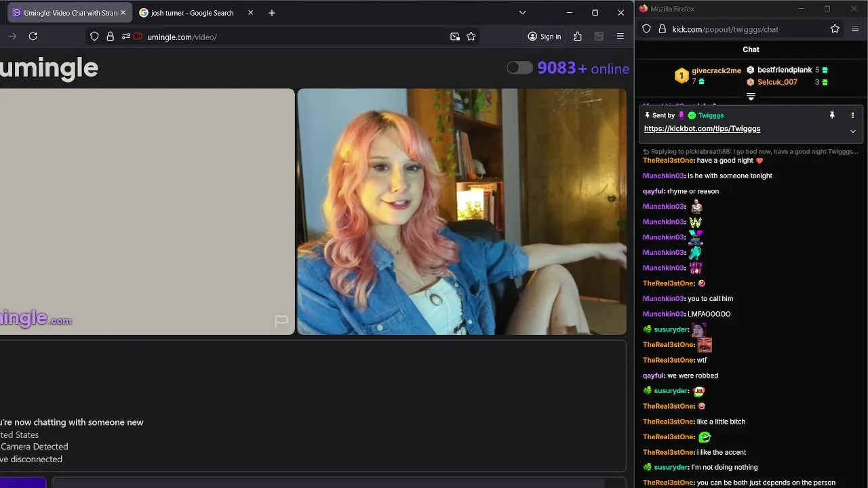Click the bestfriendplank username in leaderboard

pos(785,70)
